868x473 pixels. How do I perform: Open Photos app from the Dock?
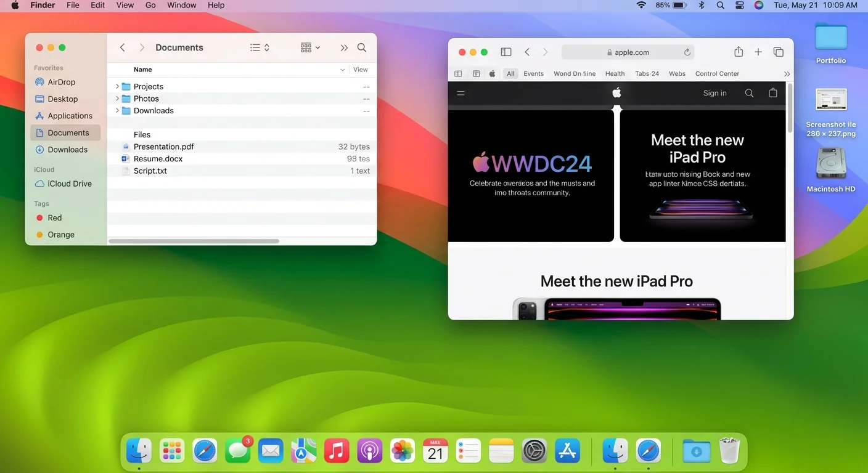pos(403,451)
